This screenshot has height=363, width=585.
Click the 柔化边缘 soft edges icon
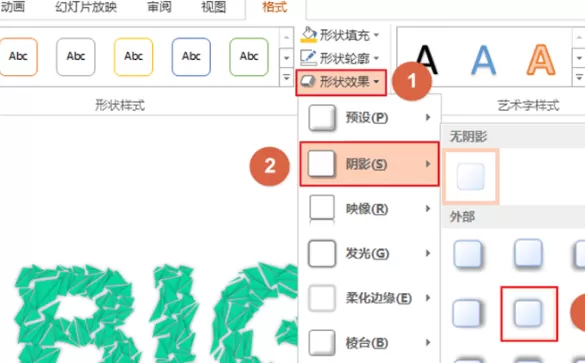tap(322, 298)
